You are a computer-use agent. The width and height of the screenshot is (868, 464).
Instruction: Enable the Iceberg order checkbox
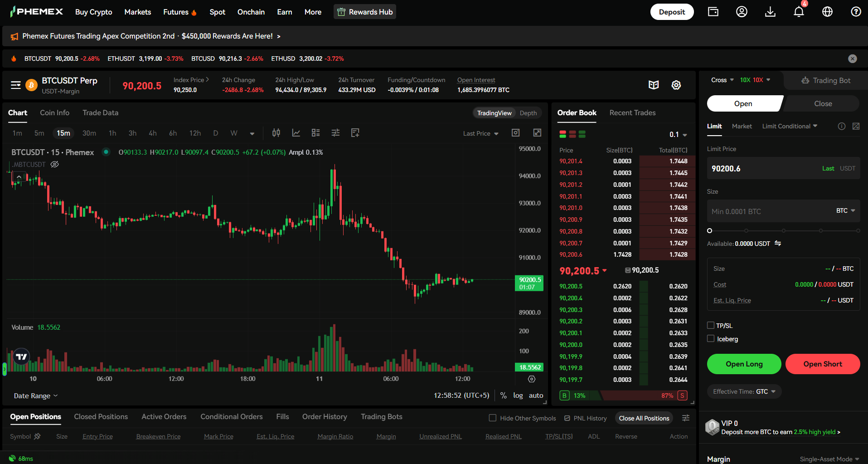711,339
